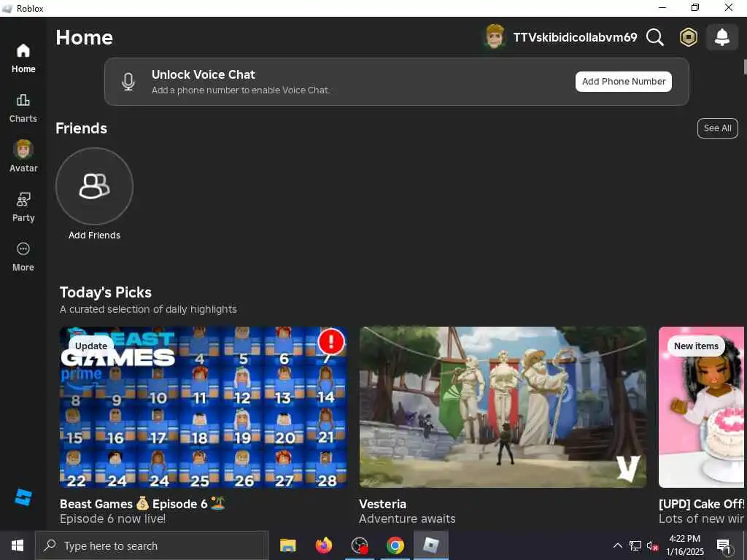Click the microphone icon in voice chat banner
This screenshot has height=560, width=747.
coord(128,82)
